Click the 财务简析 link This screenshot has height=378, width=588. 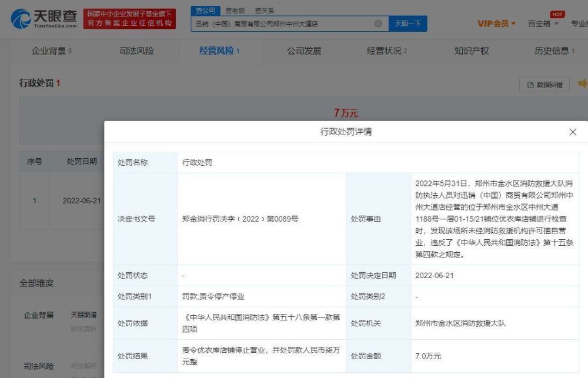pyautogui.click(x=83, y=329)
